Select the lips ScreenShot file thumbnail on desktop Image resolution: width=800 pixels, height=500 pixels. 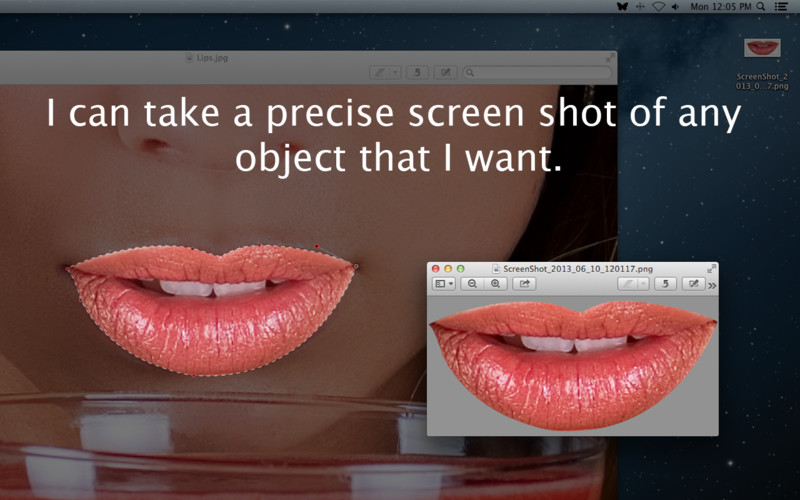tap(762, 48)
